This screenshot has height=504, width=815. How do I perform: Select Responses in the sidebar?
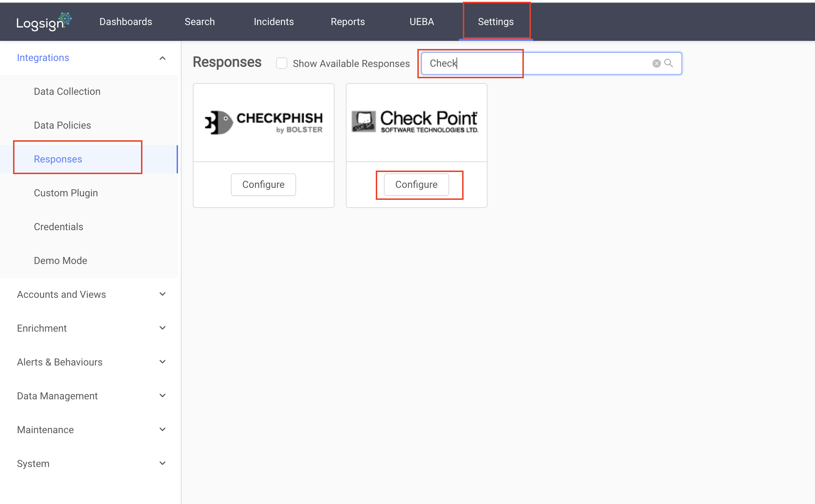(89, 159)
